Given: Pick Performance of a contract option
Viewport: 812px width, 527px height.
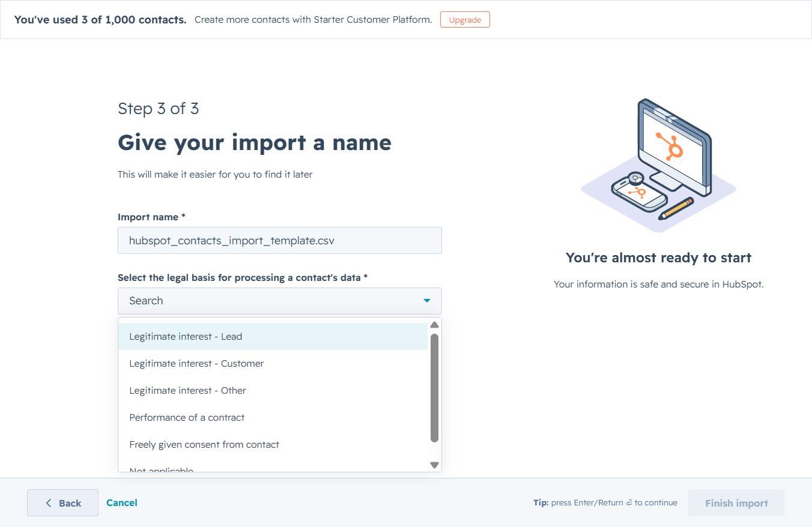Looking at the screenshot, I should pyautogui.click(x=273, y=418).
